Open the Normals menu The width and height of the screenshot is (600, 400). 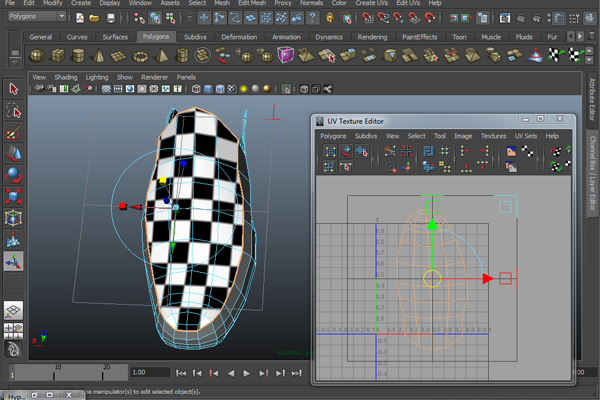pos(311,3)
